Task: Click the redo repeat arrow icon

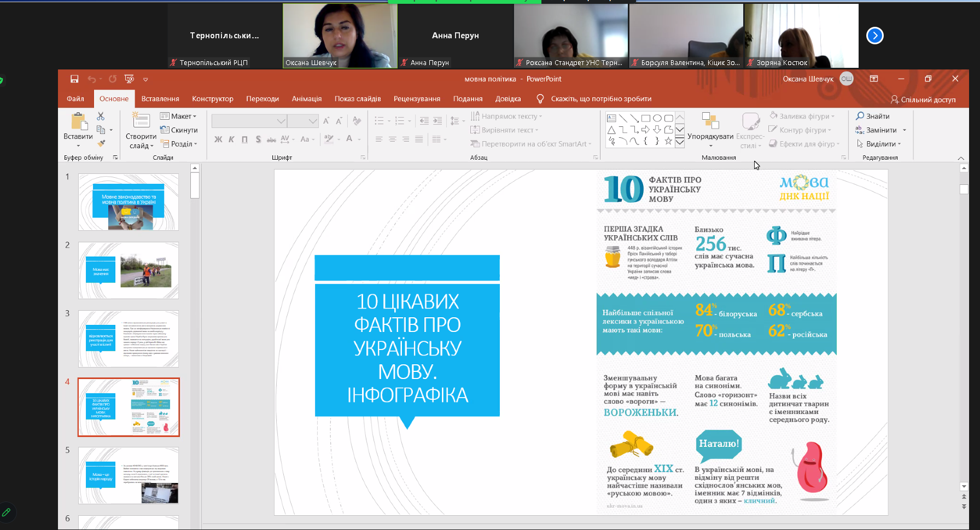Action: tap(112, 79)
